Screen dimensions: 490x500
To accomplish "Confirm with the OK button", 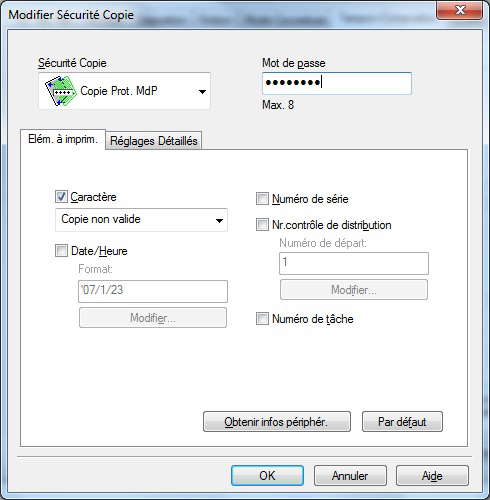I will (267, 476).
